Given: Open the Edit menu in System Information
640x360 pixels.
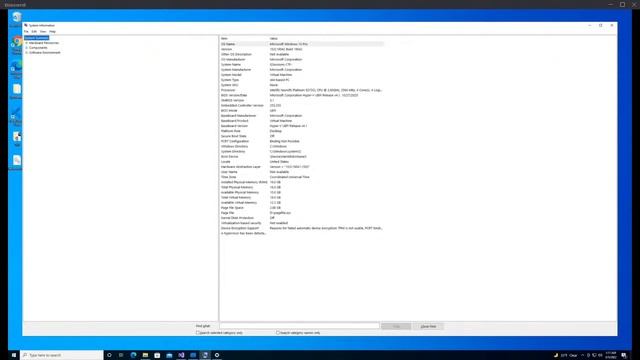Looking at the screenshot, I should point(34,31).
